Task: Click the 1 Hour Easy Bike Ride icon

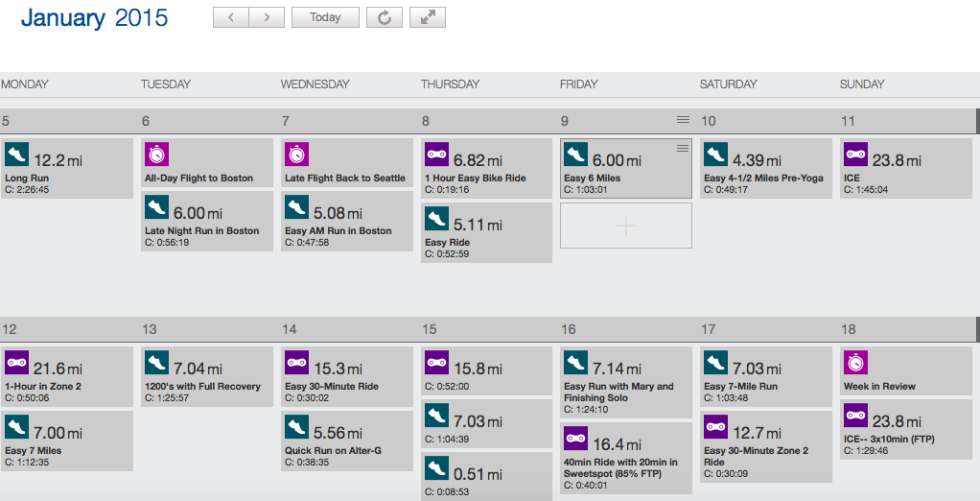Action: 436,155
